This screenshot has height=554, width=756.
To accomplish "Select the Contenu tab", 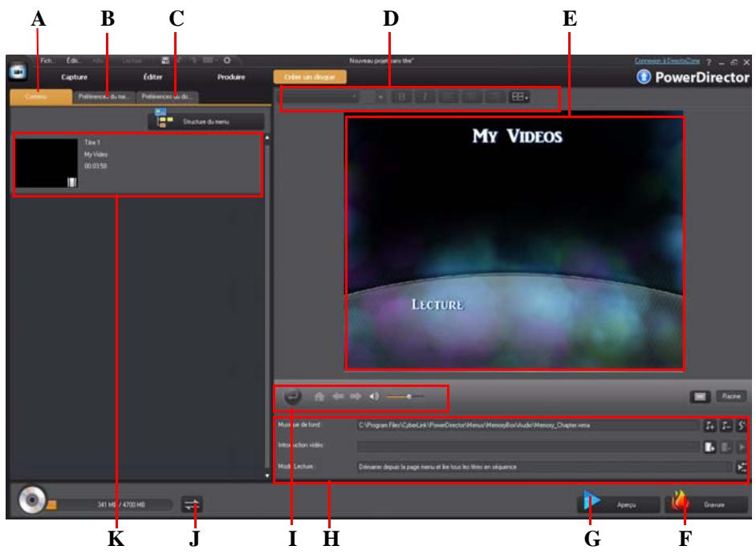I will point(41,96).
